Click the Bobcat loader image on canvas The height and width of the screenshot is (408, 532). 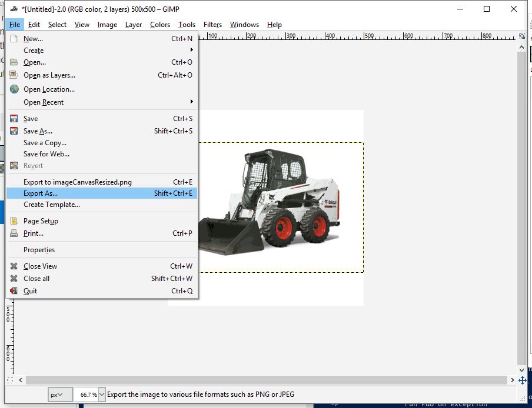tap(270, 203)
